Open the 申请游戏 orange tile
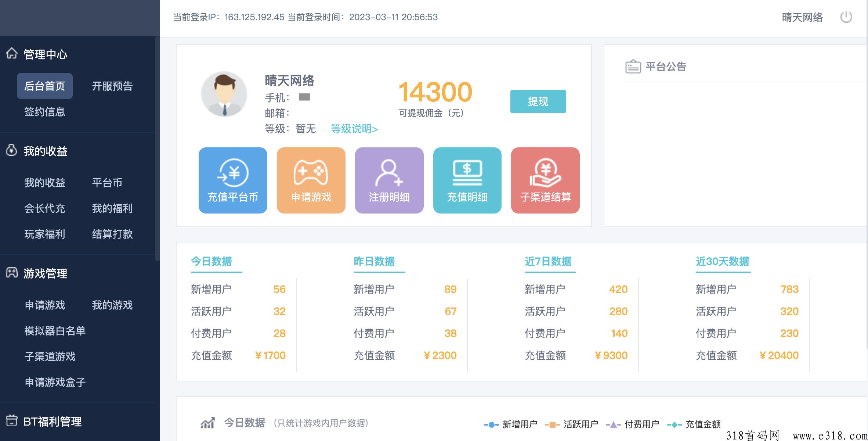This screenshot has width=868, height=441. point(311,180)
